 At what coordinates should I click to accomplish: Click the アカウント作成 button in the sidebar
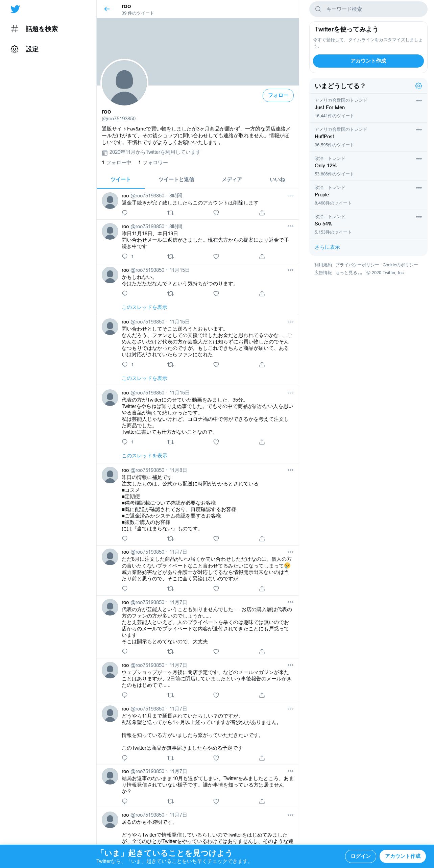[x=368, y=61]
